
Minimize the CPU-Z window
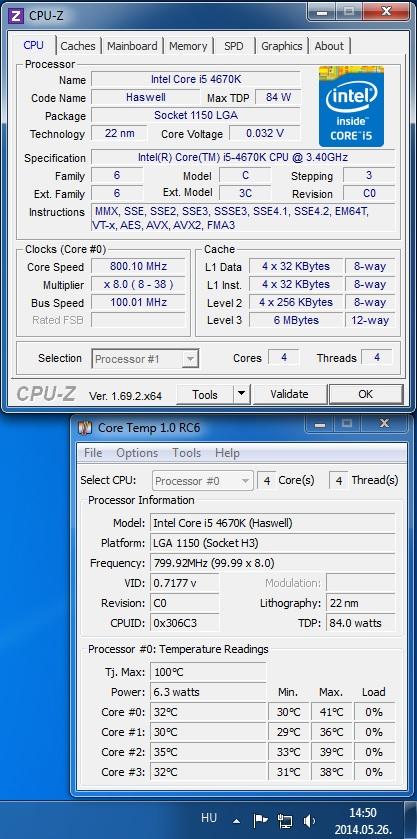click(322, 11)
